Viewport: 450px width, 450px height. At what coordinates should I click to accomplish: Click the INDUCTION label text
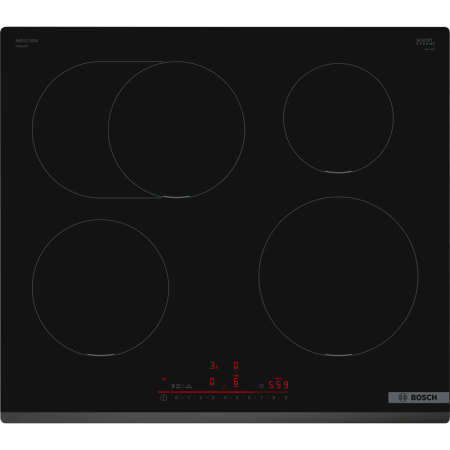click(x=27, y=41)
